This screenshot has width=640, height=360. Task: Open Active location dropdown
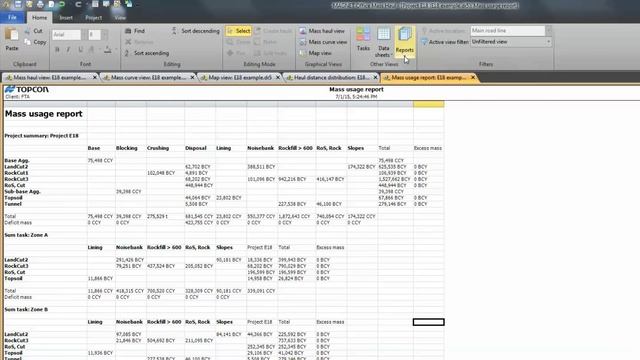click(x=549, y=31)
